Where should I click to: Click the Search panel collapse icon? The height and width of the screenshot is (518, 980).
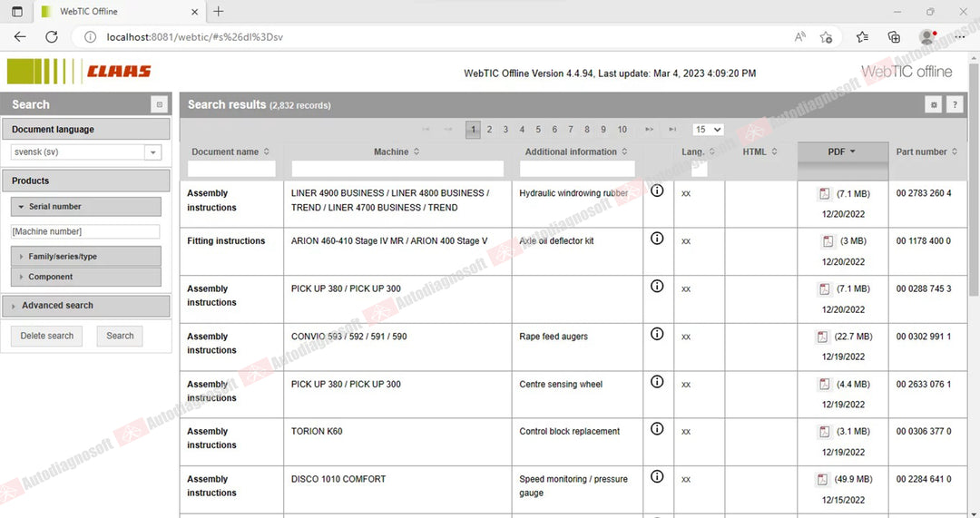click(160, 104)
